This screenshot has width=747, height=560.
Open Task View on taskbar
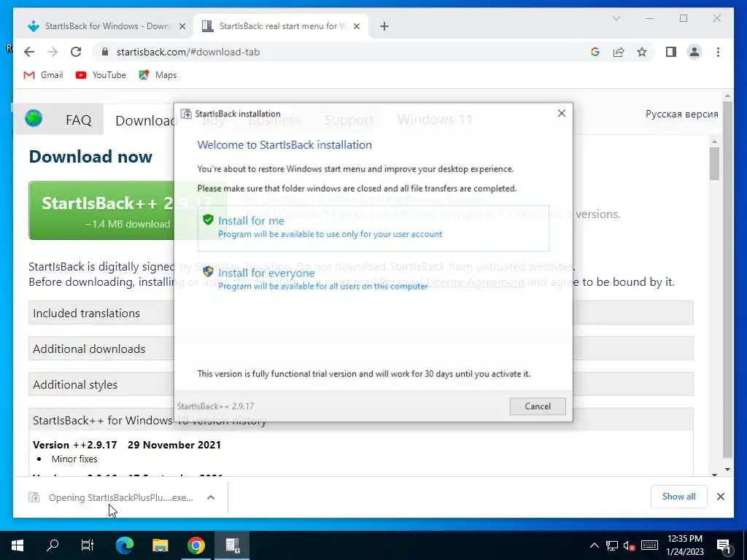click(x=88, y=545)
